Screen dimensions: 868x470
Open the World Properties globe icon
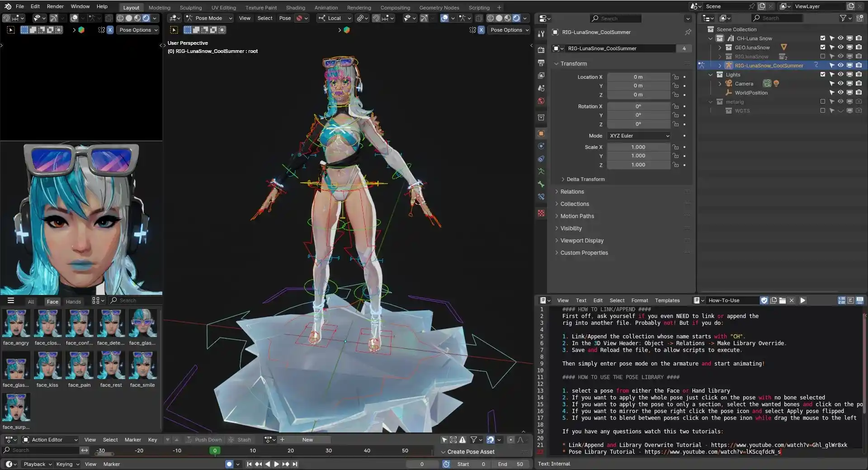(x=541, y=101)
